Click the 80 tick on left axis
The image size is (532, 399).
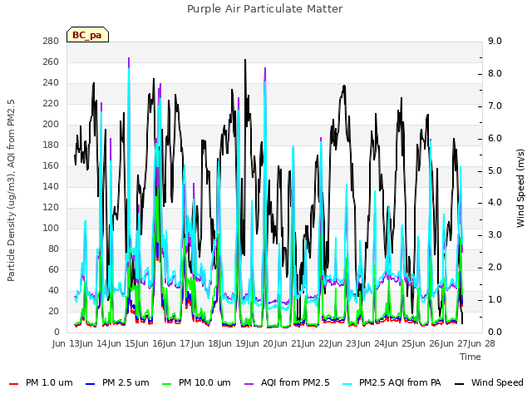53,249
